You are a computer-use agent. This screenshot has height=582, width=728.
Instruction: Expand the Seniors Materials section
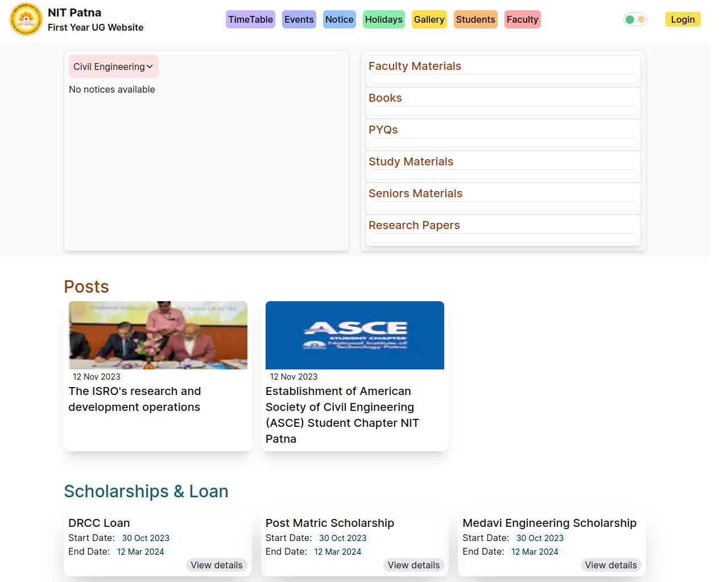pos(503,198)
